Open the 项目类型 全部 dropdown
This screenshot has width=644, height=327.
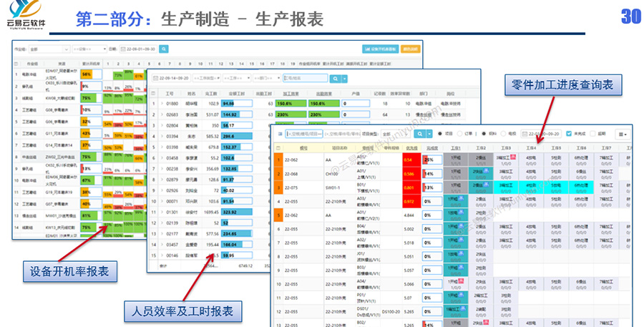[x=393, y=134]
